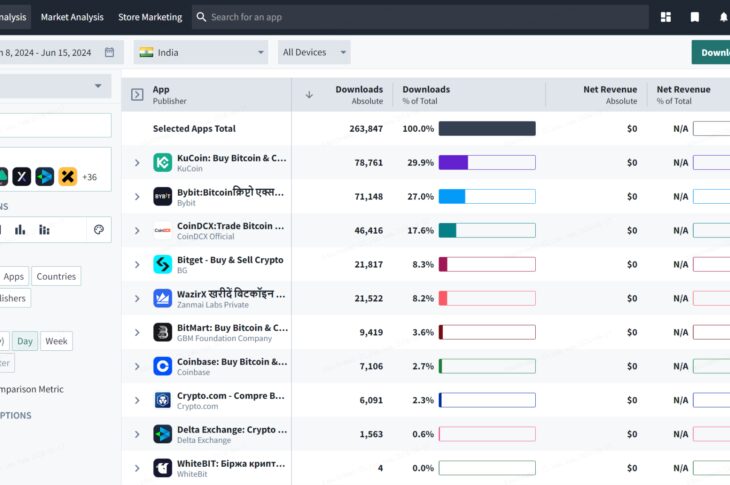Select the Day granularity option
Image resolution: width=730 pixels, height=485 pixels.
(x=25, y=341)
